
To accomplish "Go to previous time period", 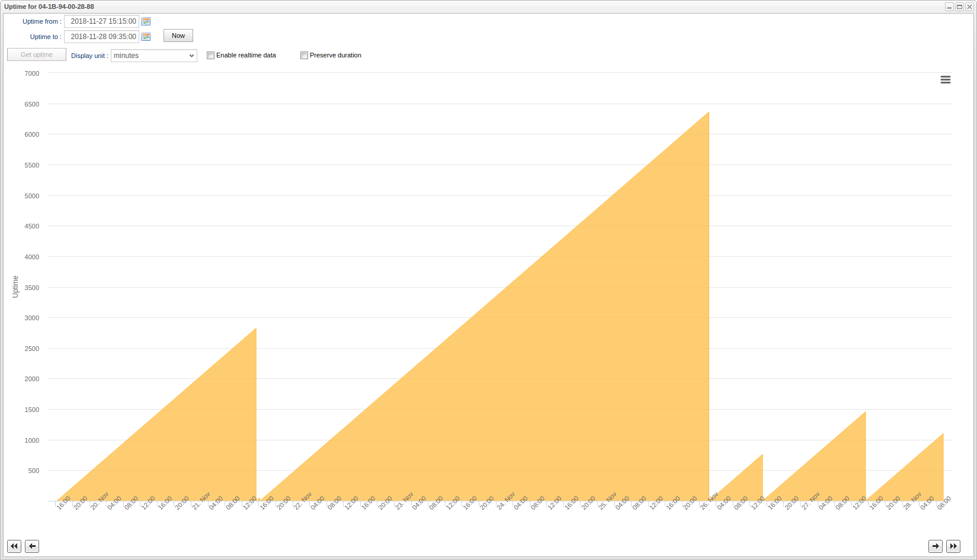I will click(x=32, y=546).
